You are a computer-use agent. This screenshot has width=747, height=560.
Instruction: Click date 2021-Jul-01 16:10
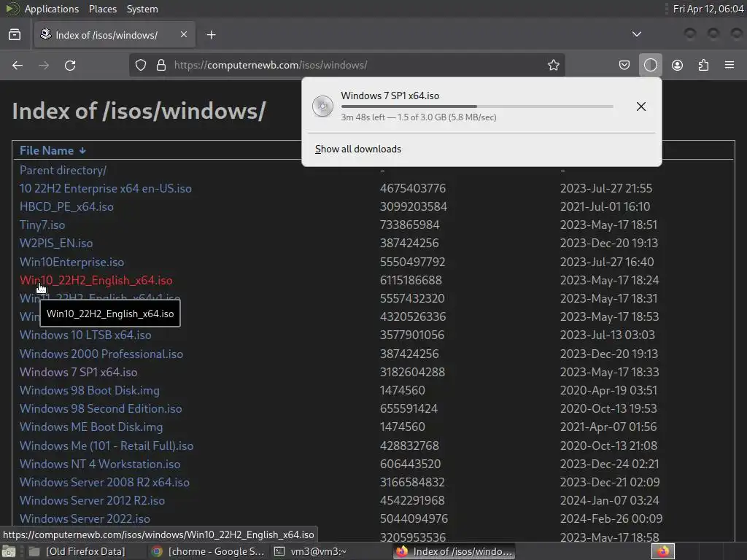pos(605,206)
